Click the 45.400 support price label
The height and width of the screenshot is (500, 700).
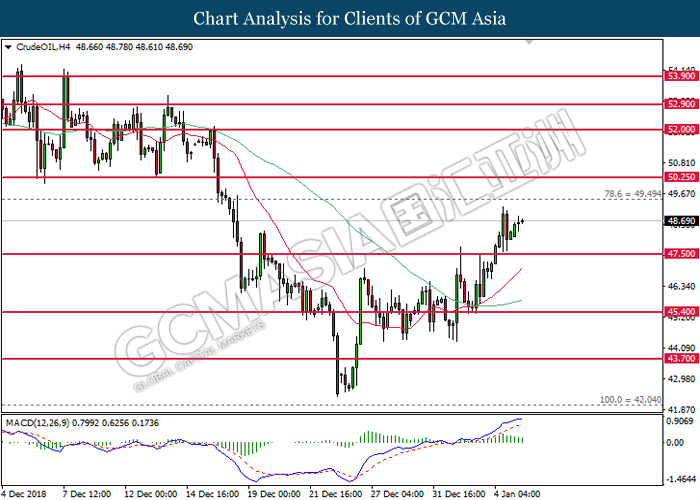coord(681,312)
